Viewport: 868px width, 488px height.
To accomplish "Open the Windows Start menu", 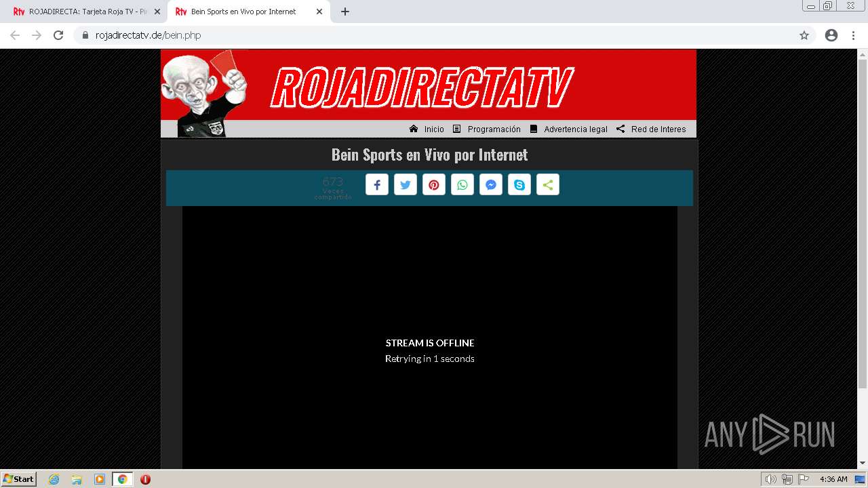I will tap(19, 479).
